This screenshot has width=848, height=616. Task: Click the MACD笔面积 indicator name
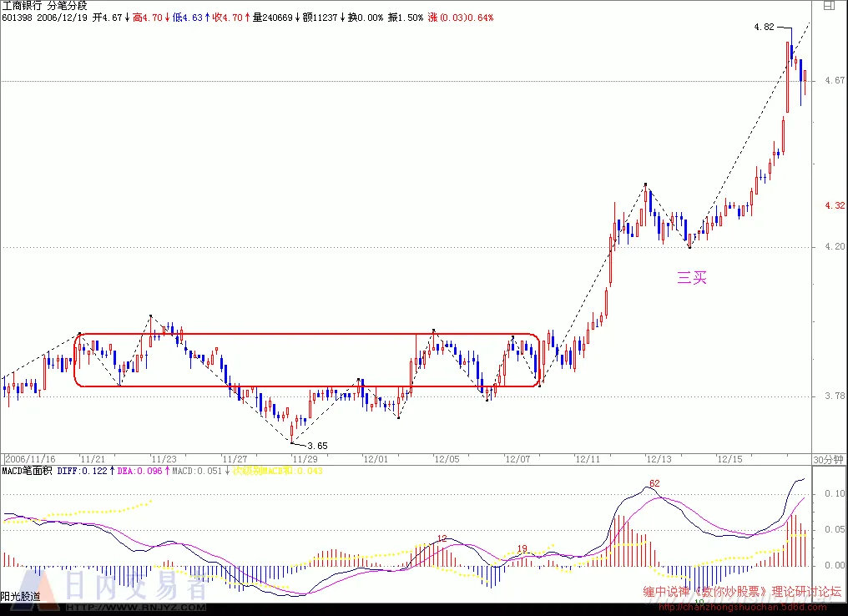point(27,471)
